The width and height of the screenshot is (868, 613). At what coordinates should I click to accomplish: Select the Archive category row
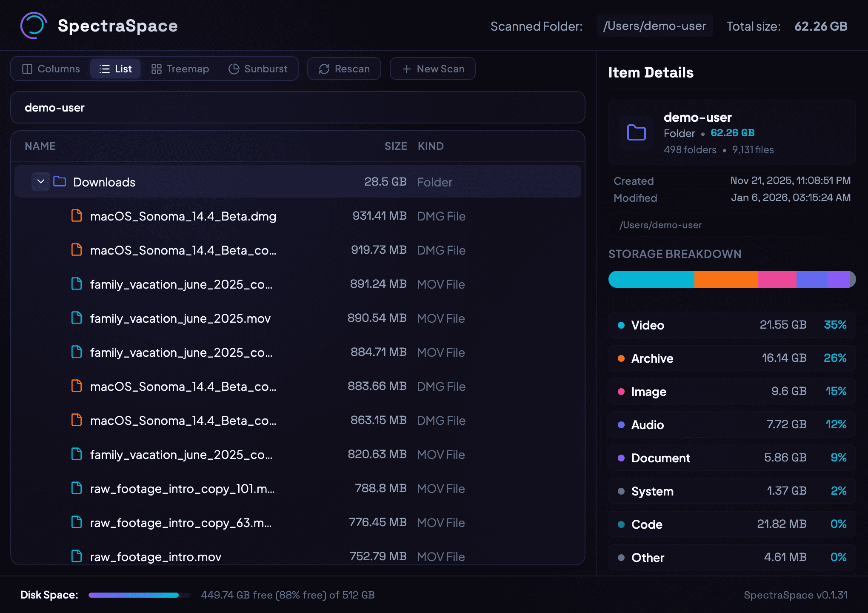[732, 358]
